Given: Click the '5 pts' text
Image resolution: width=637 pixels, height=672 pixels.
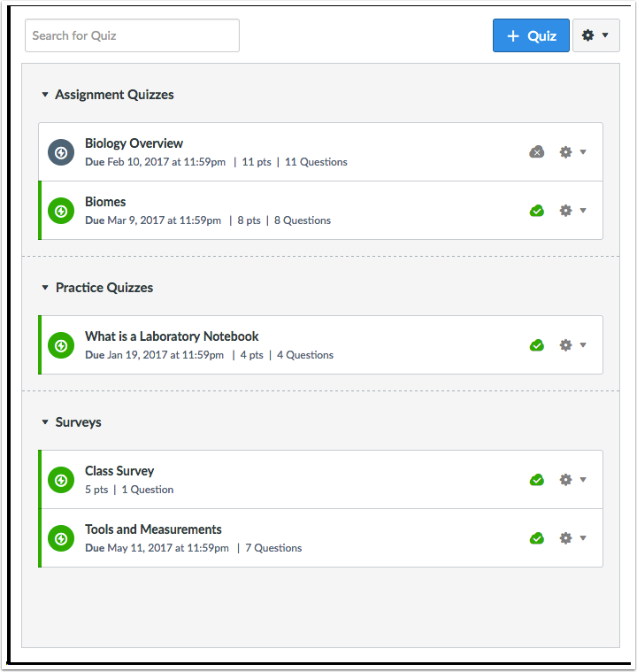Looking at the screenshot, I should coord(96,490).
